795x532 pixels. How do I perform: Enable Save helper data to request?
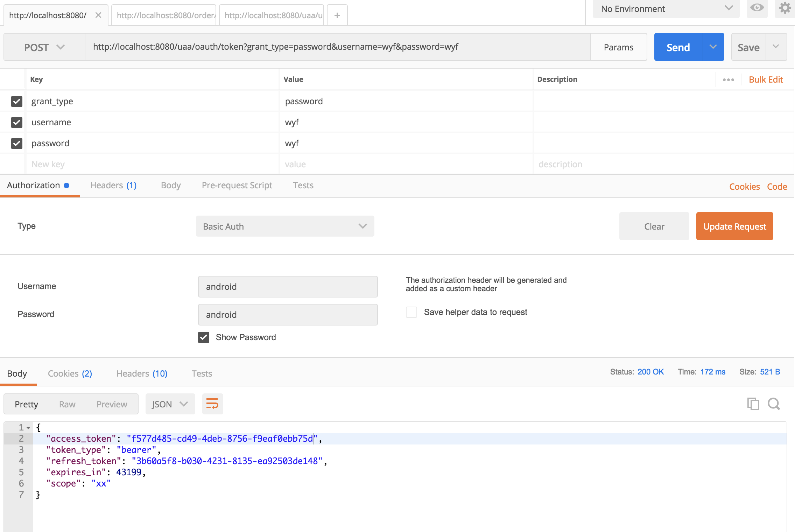(x=411, y=312)
